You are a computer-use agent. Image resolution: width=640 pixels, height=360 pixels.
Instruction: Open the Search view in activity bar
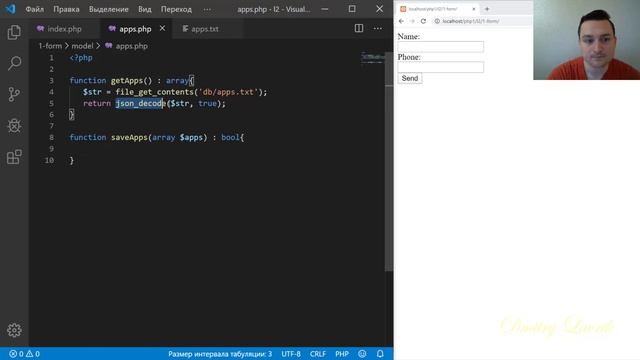tap(14, 63)
